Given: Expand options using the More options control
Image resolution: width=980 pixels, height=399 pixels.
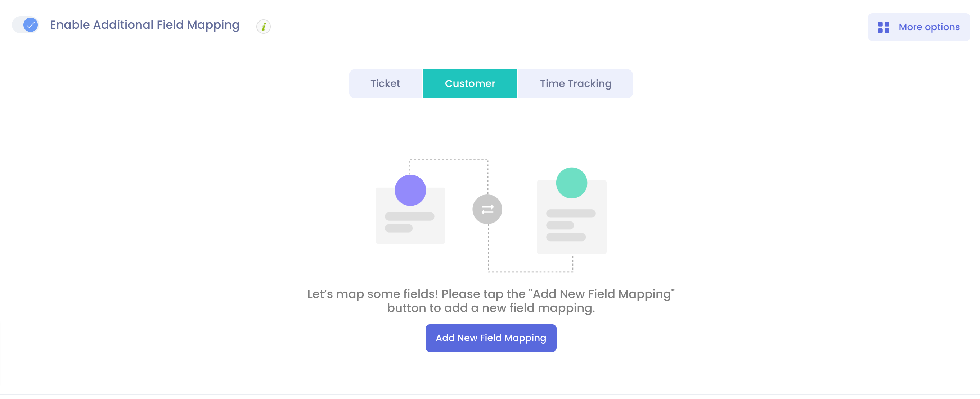Looking at the screenshot, I should (x=919, y=27).
